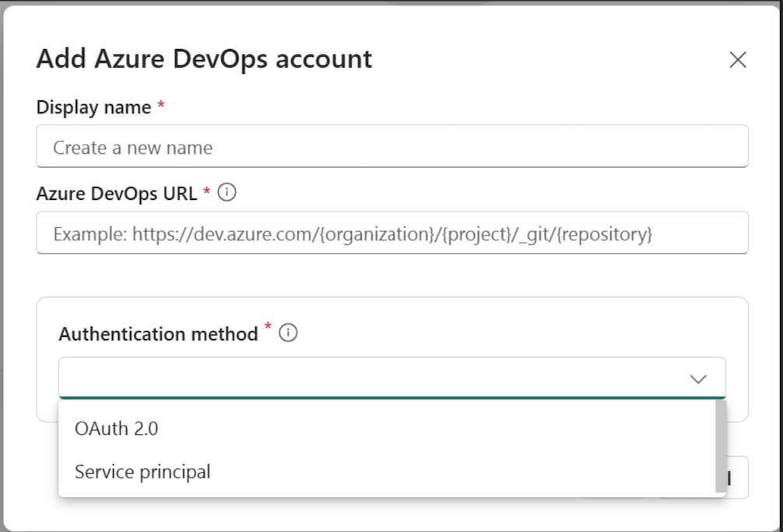
Task: Close the Add Azure DevOps account dialog
Action: point(737,60)
